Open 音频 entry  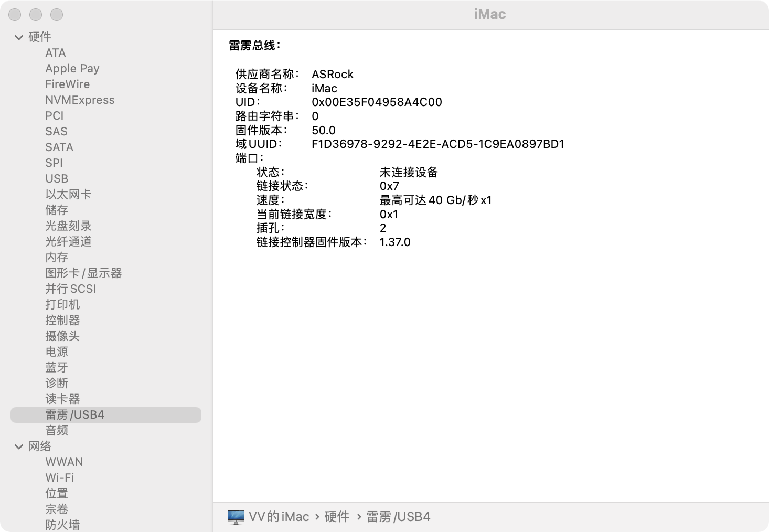(x=57, y=430)
